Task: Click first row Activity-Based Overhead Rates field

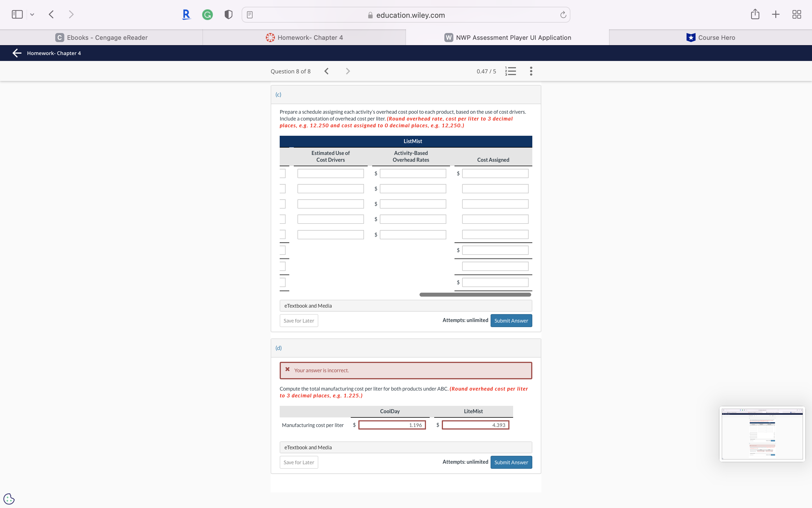Action: [x=413, y=173]
